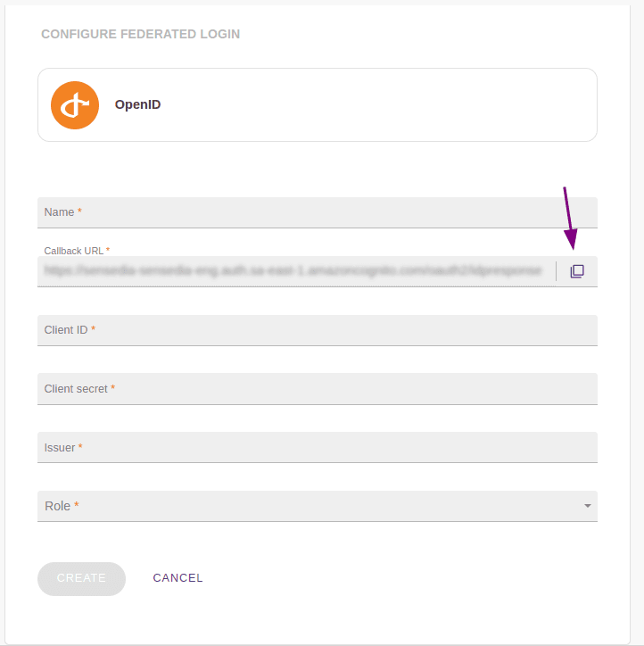This screenshot has width=644, height=646.
Task: Click the orange OpenID logo
Action: pyautogui.click(x=75, y=105)
